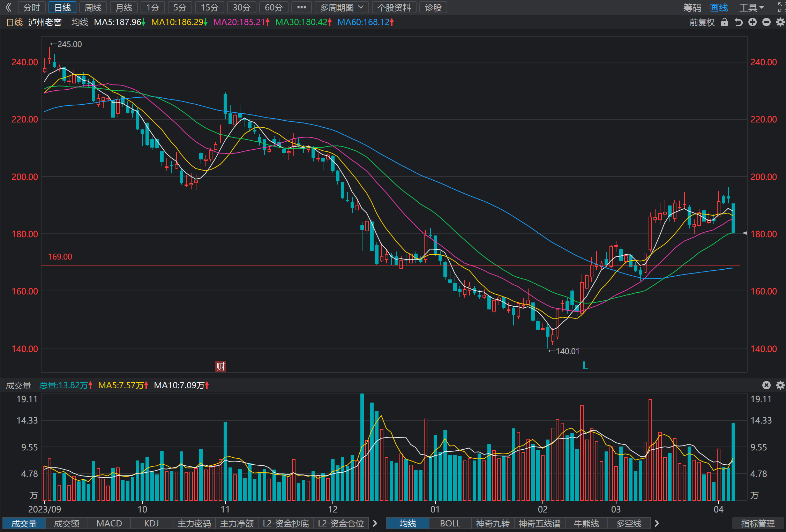Open 指标管理 indicator manager
786x532 pixels.
coord(758,523)
